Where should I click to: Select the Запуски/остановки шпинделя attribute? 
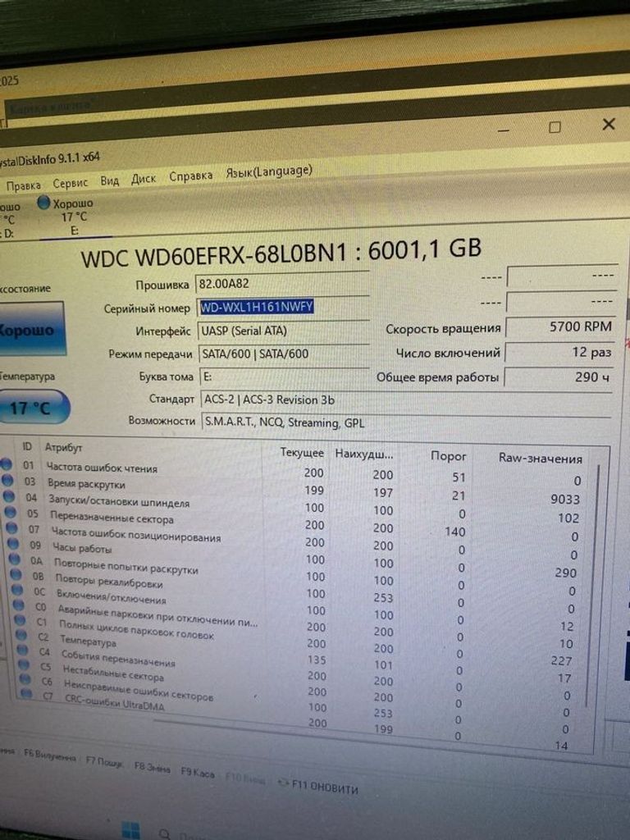(x=119, y=502)
